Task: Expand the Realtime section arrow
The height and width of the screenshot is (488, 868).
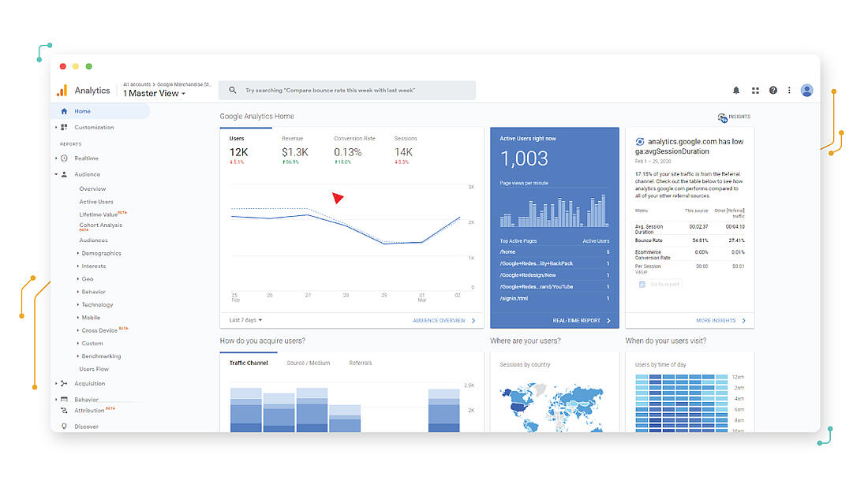Action: 56,158
